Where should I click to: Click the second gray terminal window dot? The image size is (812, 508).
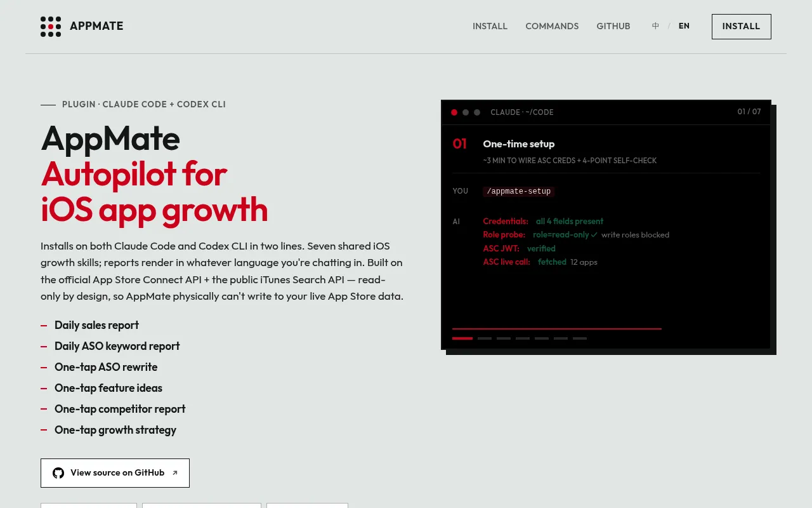(466, 112)
